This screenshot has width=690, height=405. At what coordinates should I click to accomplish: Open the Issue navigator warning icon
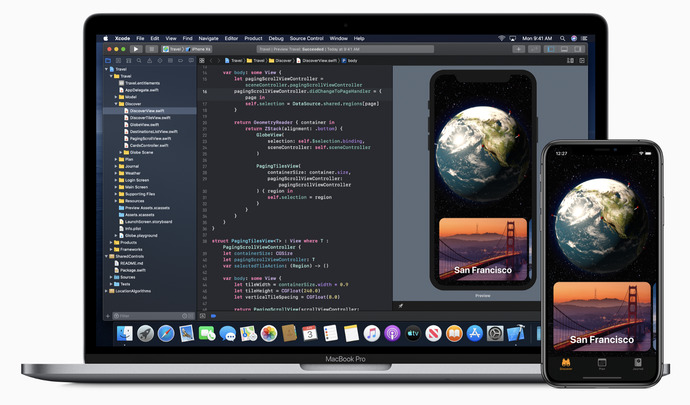coord(150,61)
